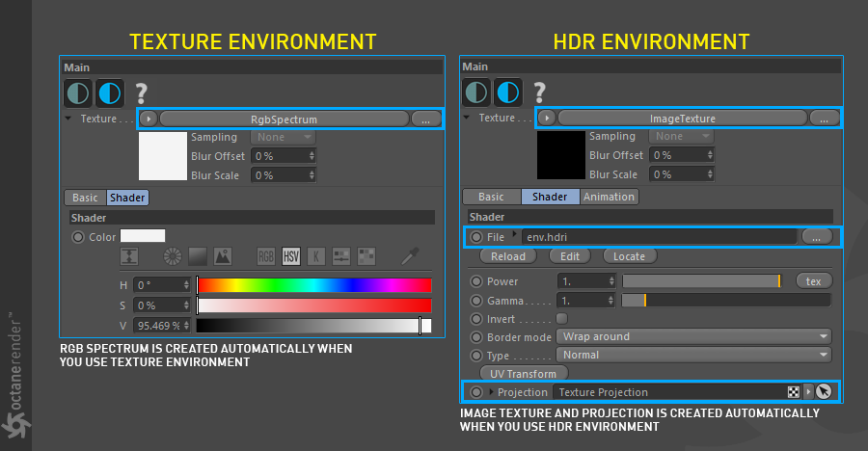
Task: Expand the File parameter triangle
Action: coord(514,234)
